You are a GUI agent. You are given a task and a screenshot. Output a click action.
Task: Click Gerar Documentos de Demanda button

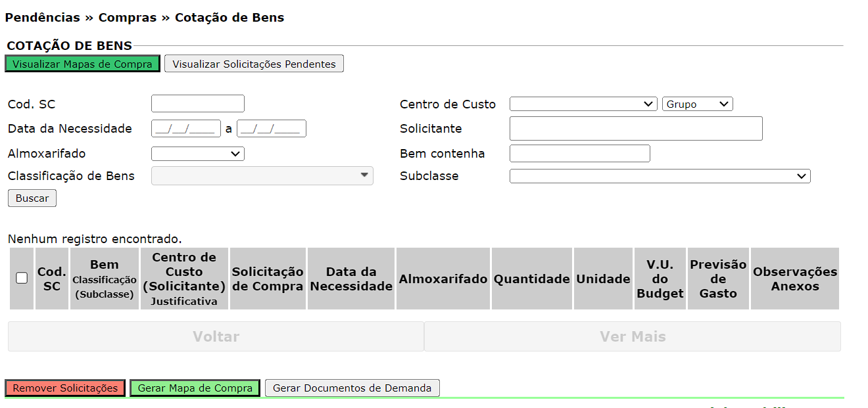tap(352, 388)
